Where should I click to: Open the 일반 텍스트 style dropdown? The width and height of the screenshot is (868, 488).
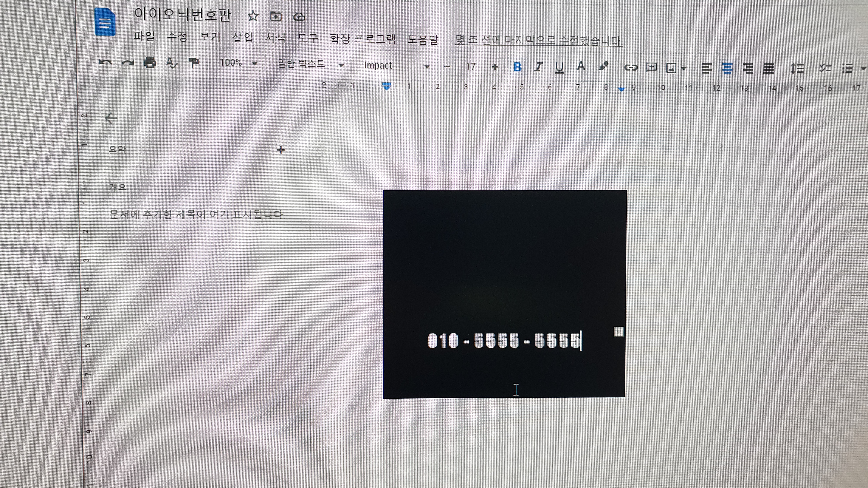[x=310, y=64]
